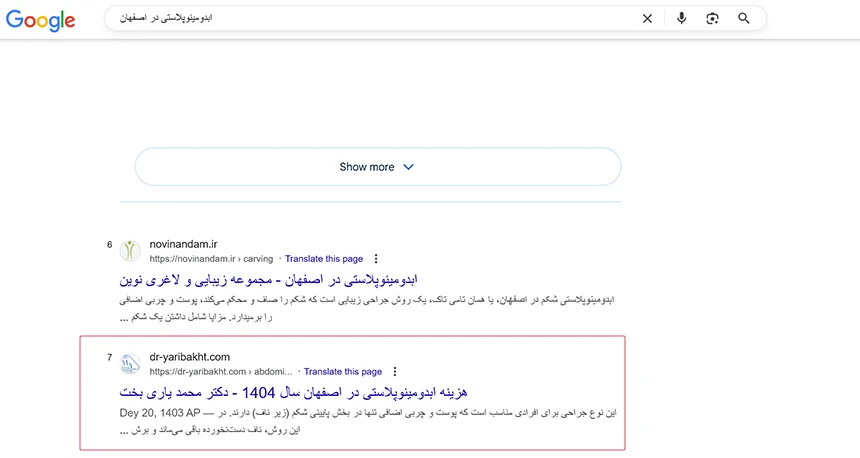
Task: Click the chevron arrow beside Show more
Action: pyautogui.click(x=408, y=167)
